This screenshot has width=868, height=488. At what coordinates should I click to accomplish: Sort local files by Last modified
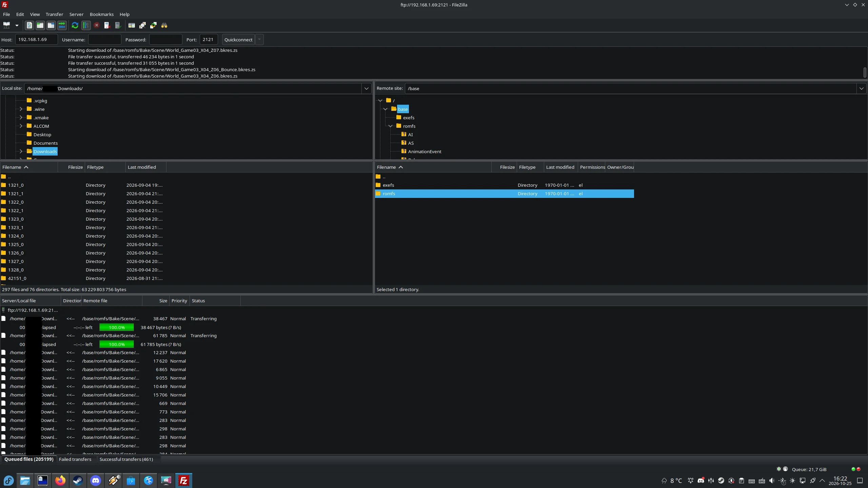[x=146, y=167]
